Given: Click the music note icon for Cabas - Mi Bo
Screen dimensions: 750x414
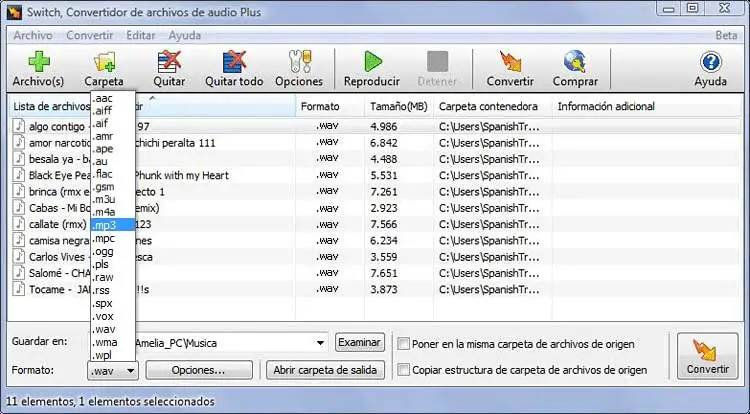Looking at the screenshot, I should point(19,207).
